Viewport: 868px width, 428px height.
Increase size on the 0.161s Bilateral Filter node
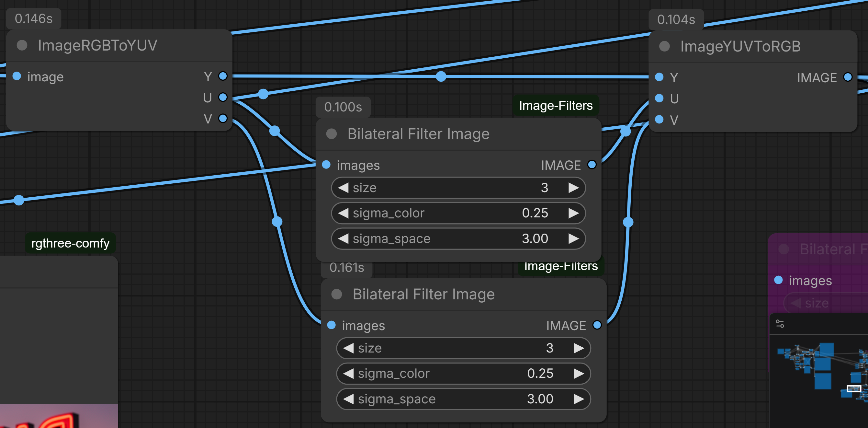coord(579,348)
